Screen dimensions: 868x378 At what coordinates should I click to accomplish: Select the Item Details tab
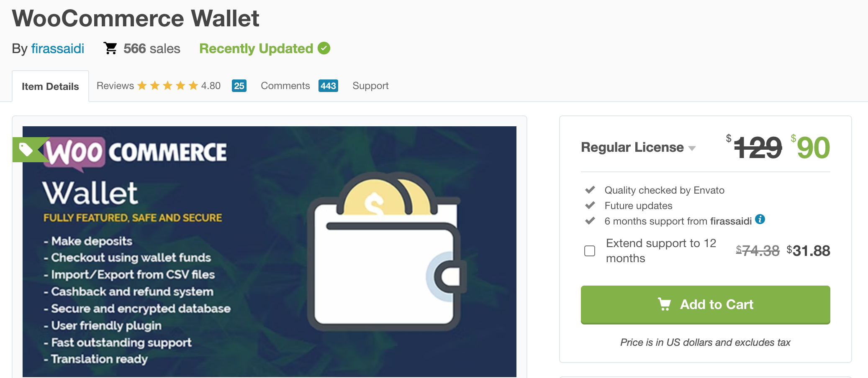[50, 87]
